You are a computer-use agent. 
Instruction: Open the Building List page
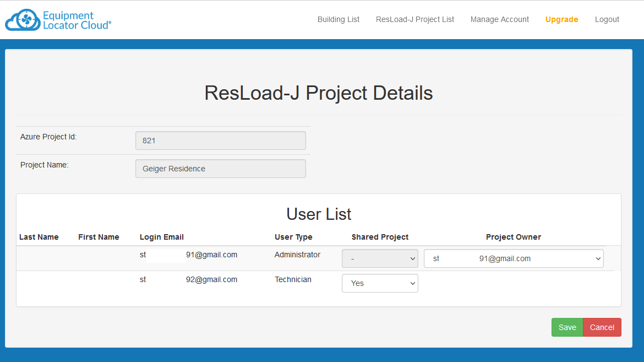pyautogui.click(x=338, y=19)
